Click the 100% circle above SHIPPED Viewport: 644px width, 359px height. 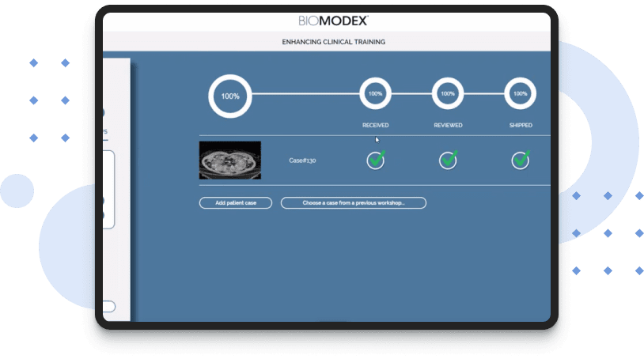pyautogui.click(x=520, y=93)
